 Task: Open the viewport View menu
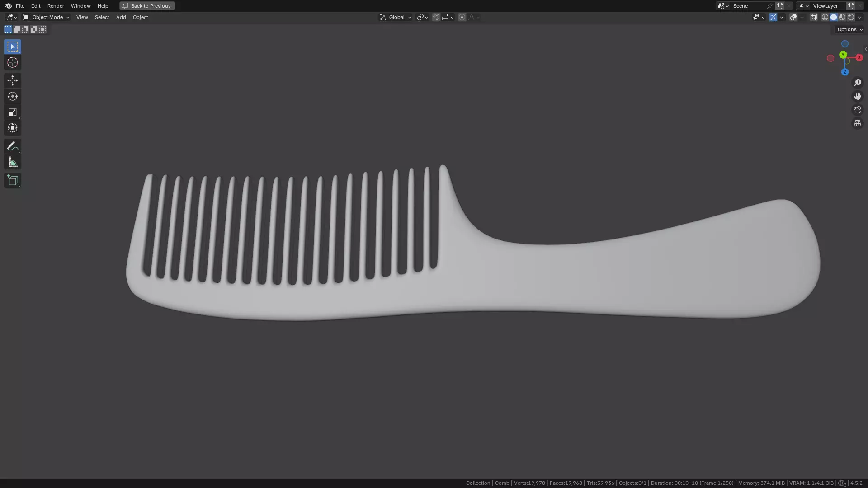pyautogui.click(x=82, y=17)
